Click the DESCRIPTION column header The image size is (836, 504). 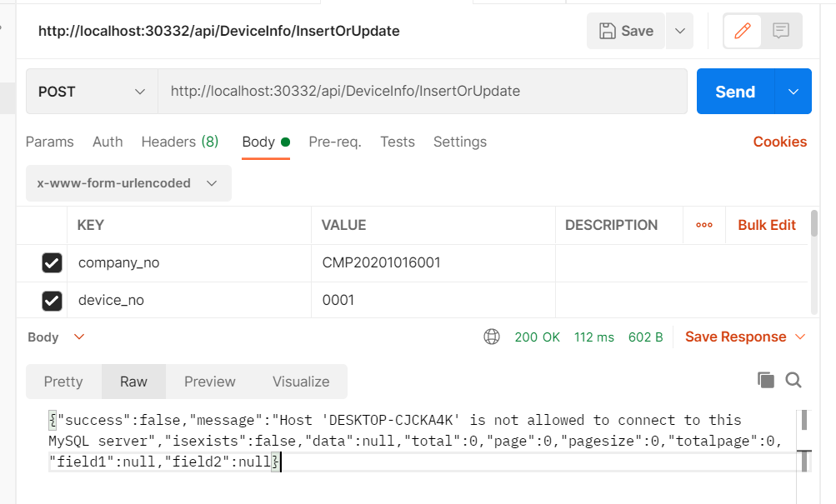pyautogui.click(x=611, y=225)
